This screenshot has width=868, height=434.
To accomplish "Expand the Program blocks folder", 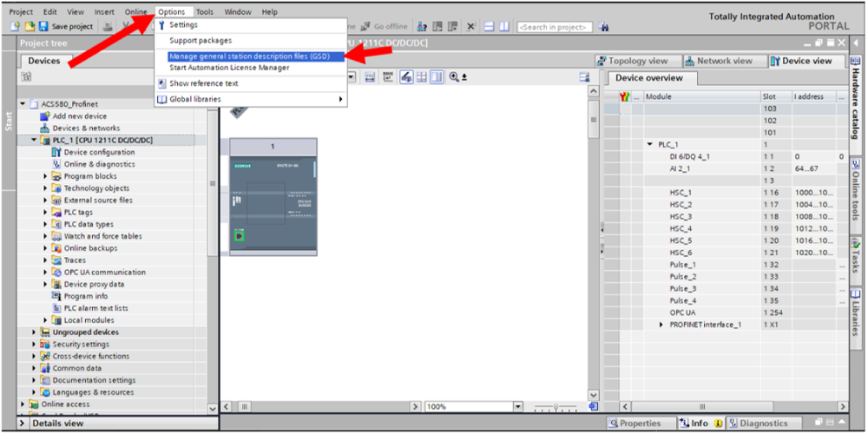I will point(45,176).
